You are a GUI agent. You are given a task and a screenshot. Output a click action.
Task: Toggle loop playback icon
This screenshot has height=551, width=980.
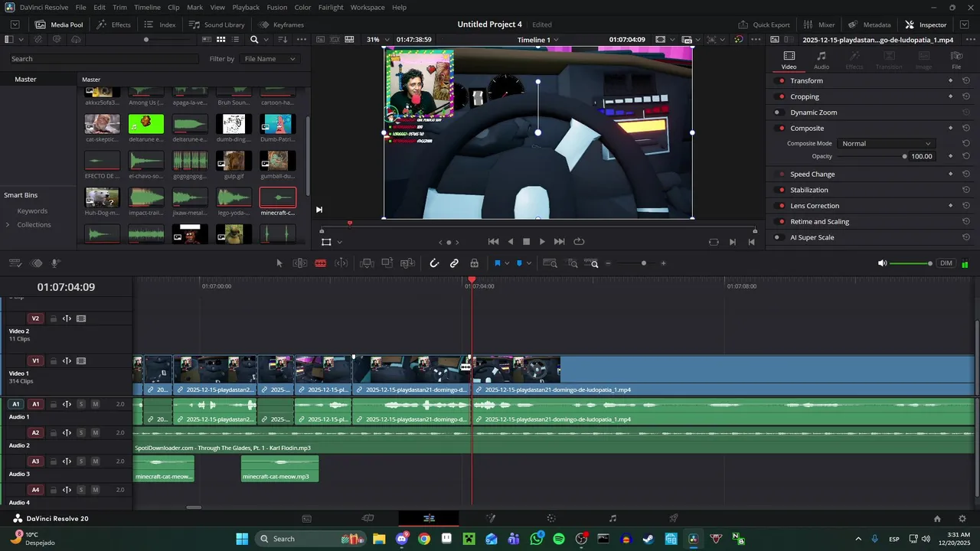(579, 242)
